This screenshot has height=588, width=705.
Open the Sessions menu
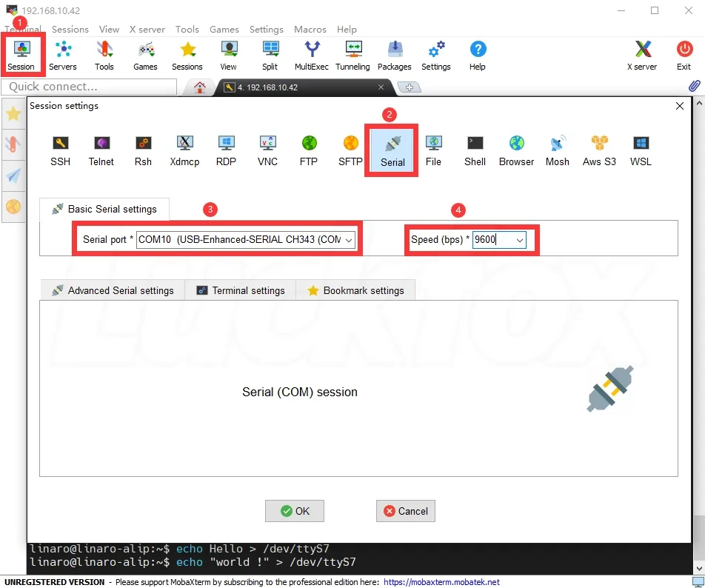tap(70, 29)
